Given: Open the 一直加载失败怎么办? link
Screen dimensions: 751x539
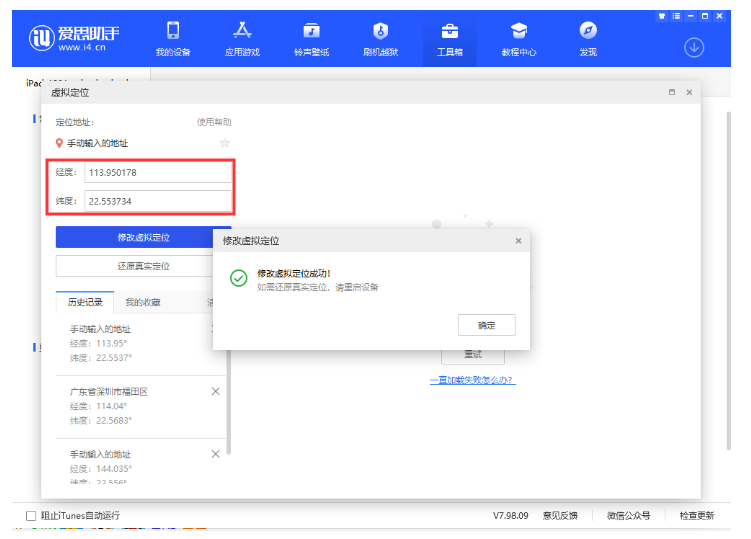Looking at the screenshot, I should click(x=472, y=380).
